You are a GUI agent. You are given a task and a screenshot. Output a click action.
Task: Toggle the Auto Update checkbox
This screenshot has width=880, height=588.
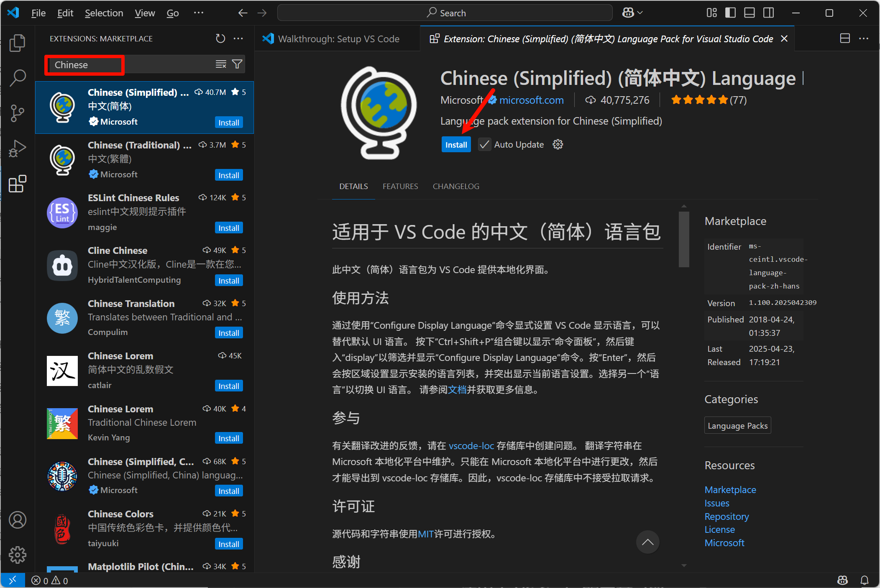pyautogui.click(x=484, y=145)
